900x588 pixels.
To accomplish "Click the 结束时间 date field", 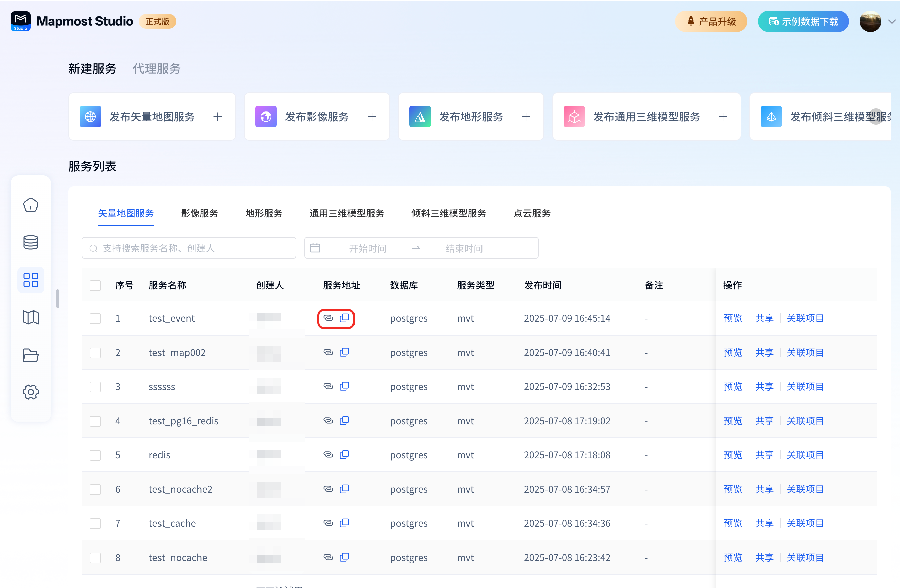I will point(464,248).
